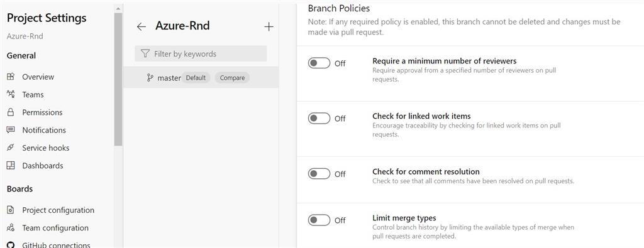The height and width of the screenshot is (248, 644).
Task: Click the back arrow beside Azure-Rnd
Action: [142, 26]
